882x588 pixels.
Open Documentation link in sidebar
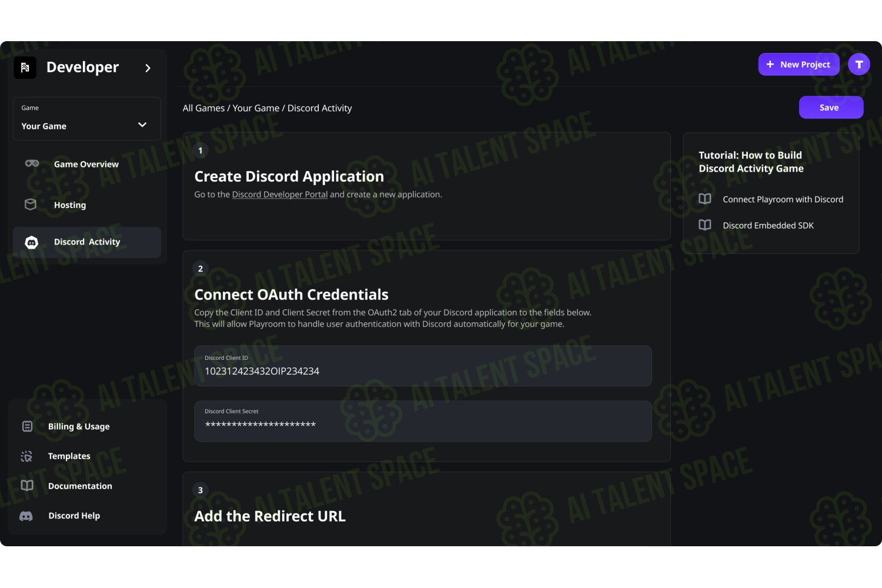80,486
